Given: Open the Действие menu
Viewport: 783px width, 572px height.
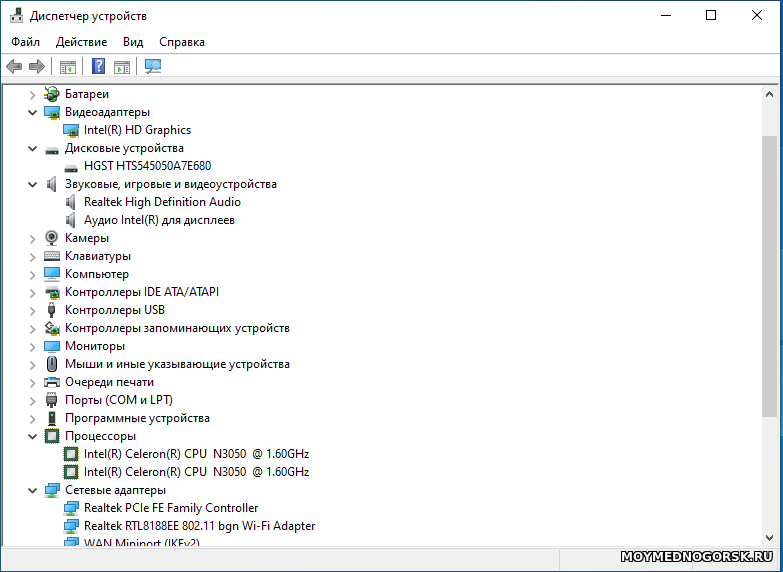Looking at the screenshot, I should click(x=81, y=42).
